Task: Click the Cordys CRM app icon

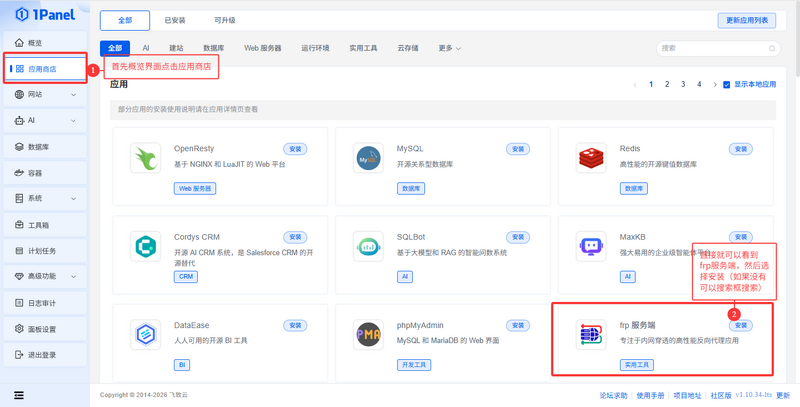Action: coord(147,245)
